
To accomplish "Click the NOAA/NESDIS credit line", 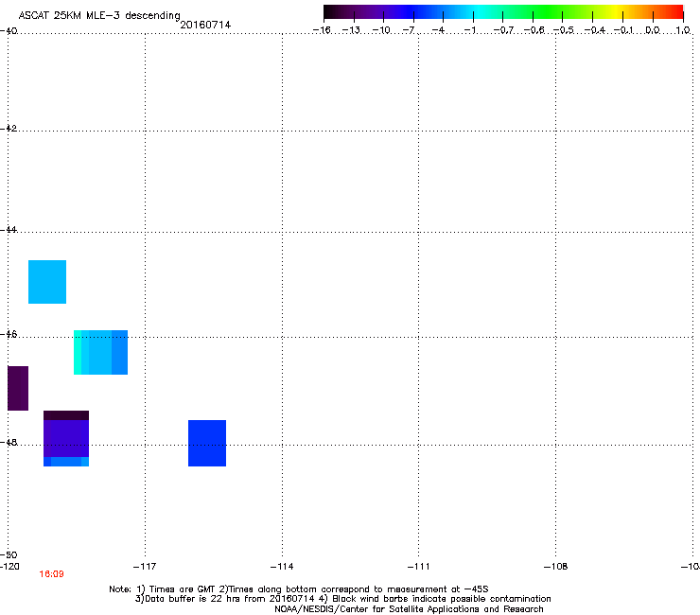I will [x=409, y=609].
